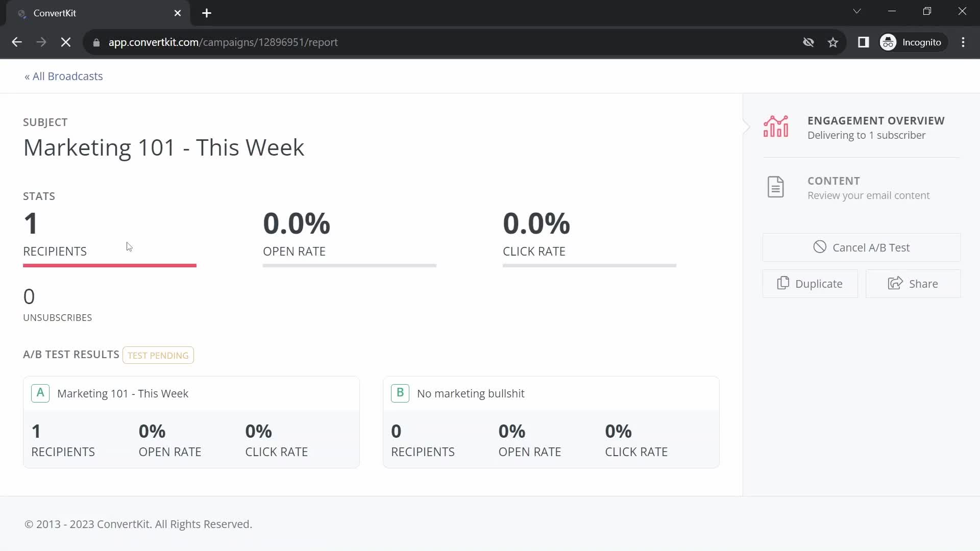The height and width of the screenshot is (551, 980).
Task: Open the browser side panel icon
Action: [863, 42]
